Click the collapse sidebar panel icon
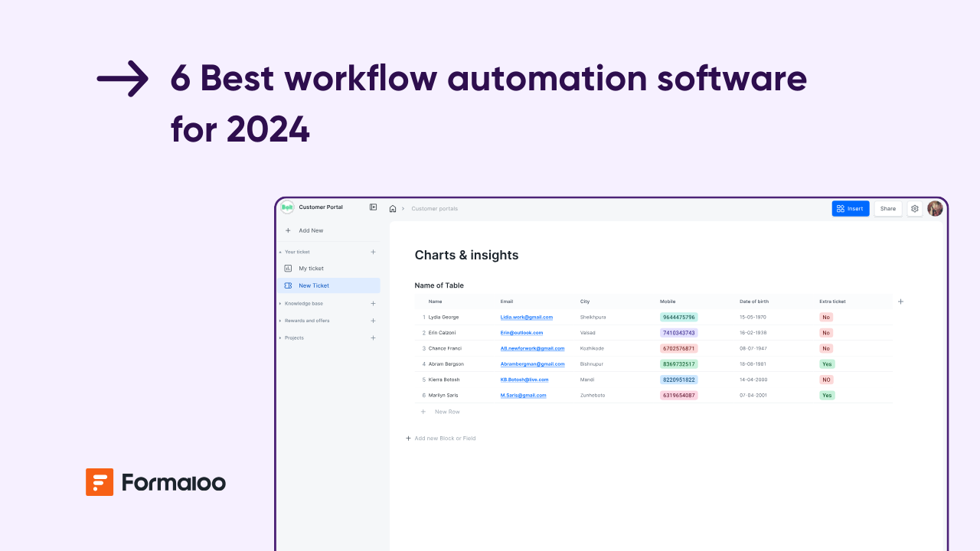980x551 pixels. click(x=373, y=207)
